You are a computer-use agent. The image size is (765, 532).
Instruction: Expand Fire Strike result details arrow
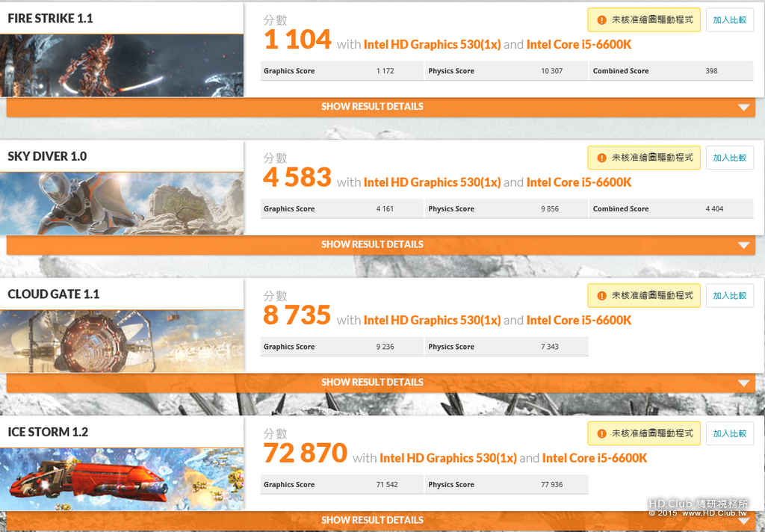[x=743, y=108]
